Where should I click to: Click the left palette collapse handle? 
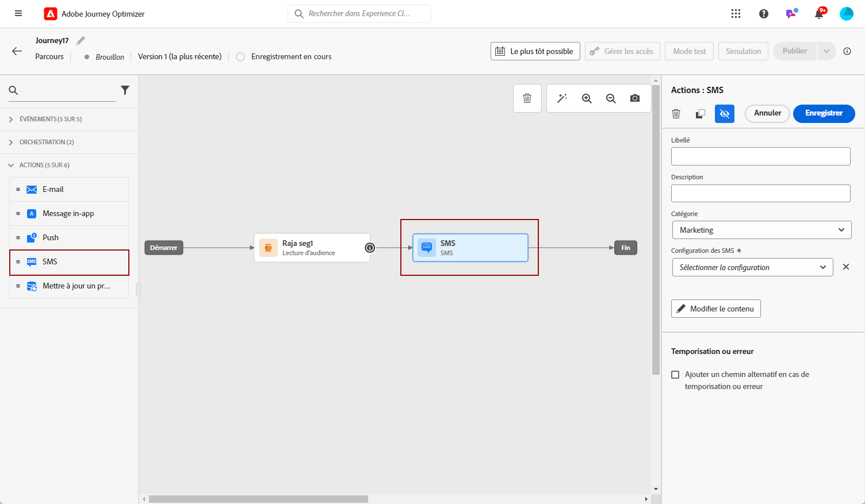(138, 289)
